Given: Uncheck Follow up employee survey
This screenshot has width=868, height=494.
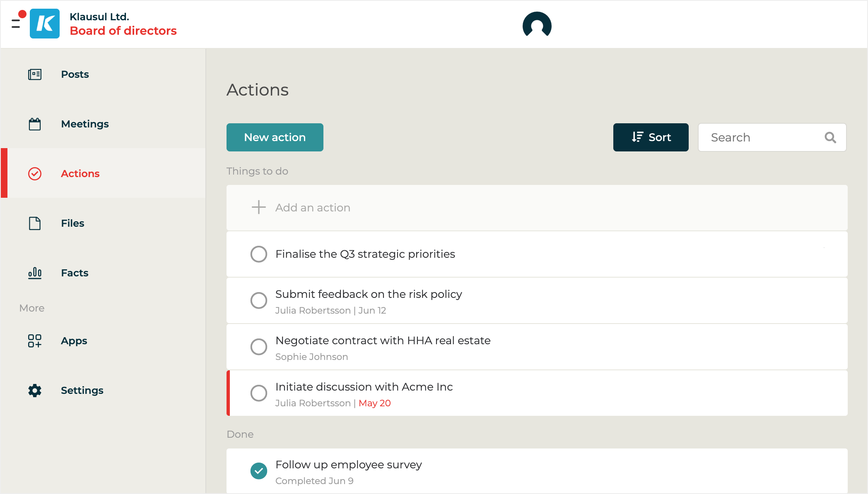Looking at the screenshot, I should 259,471.
